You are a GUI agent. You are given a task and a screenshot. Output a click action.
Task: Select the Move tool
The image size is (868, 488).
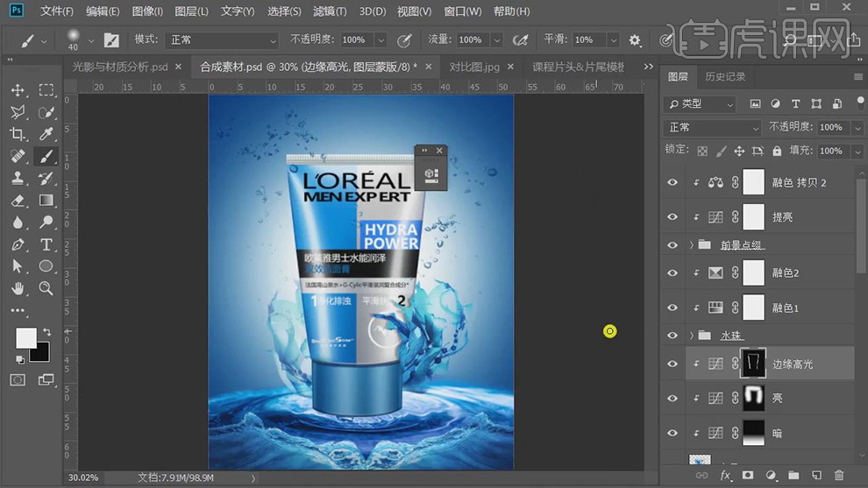[18, 90]
